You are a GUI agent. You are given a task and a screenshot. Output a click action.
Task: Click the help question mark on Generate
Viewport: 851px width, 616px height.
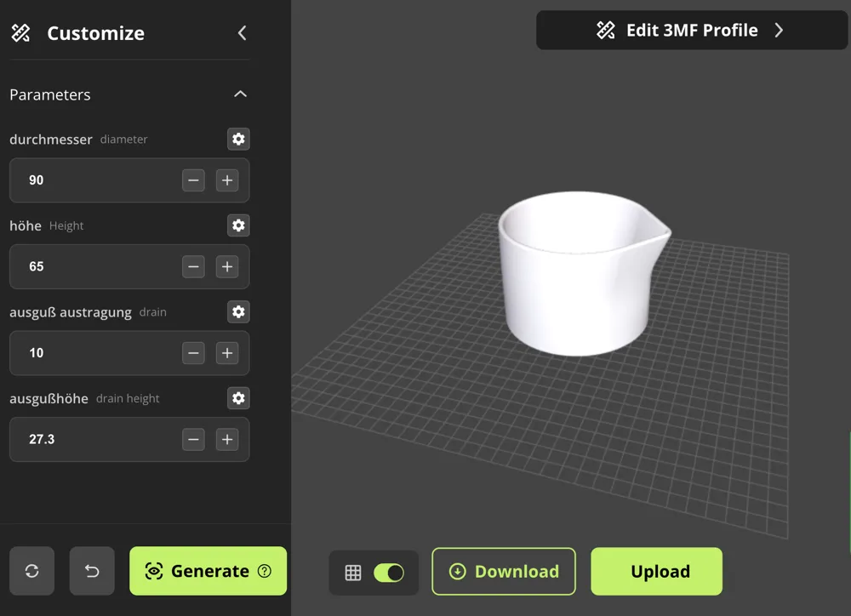(265, 571)
